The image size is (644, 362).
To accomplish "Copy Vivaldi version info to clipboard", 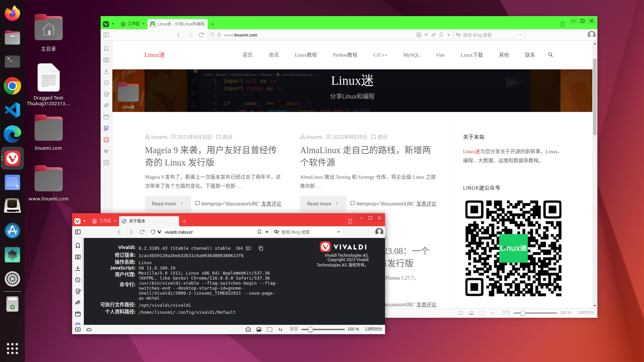I will click(261, 248).
